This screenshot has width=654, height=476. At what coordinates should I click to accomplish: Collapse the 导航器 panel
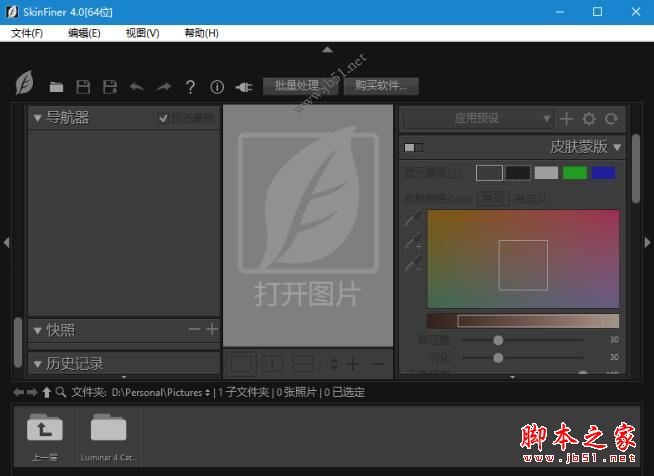coord(38,118)
